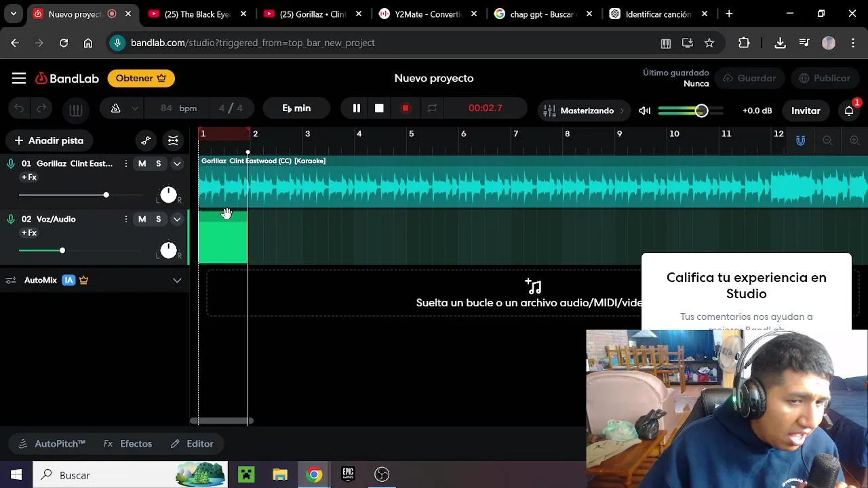The image size is (868, 488).
Task: Undo the last action
Action: [x=19, y=108]
